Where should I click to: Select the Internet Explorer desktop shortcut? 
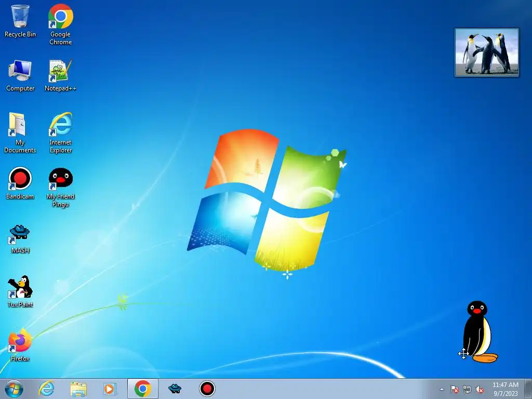tap(60, 132)
